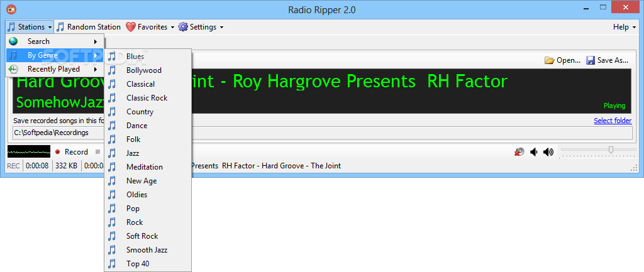Image resolution: width=644 pixels, height=272 pixels.
Task: Click the note icon next to Pop
Action: pos(112,209)
